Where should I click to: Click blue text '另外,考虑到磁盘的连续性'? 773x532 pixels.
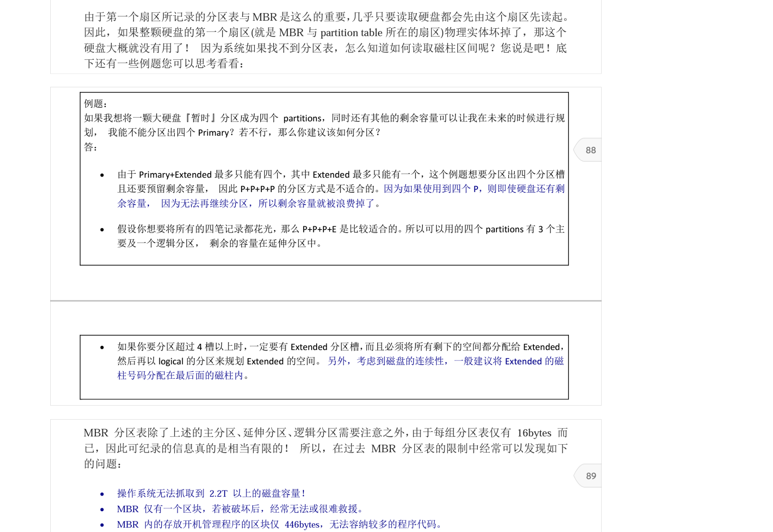385,361
